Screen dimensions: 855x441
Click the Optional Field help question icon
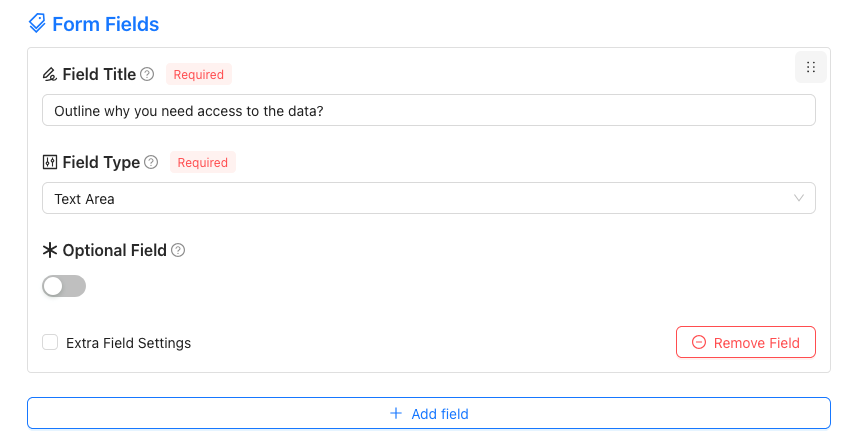point(178,250)
